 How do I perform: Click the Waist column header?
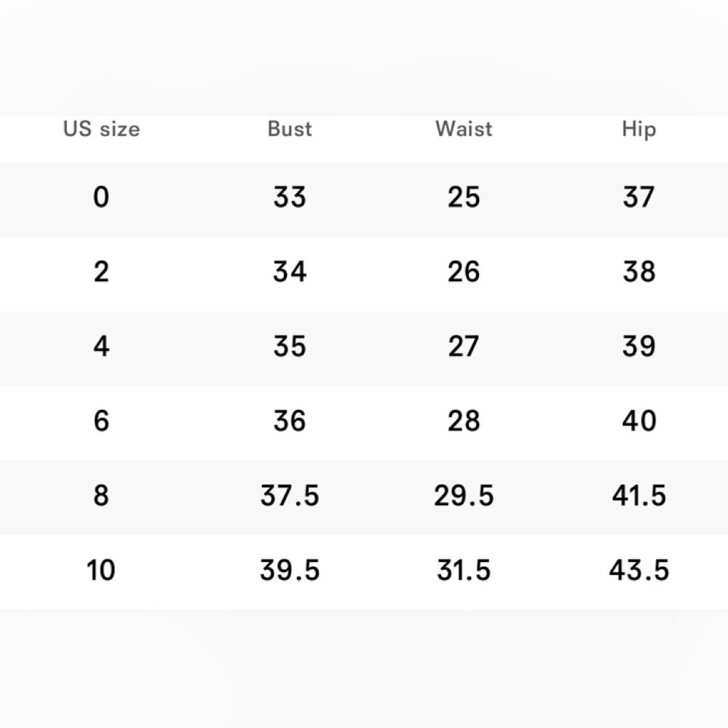(464, 129)
